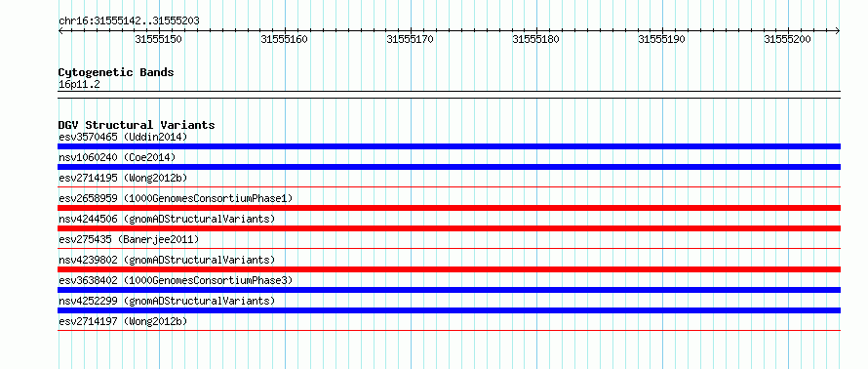This screenshot has height=369, width=868.
Task: Select the 16p11.2 band label
Action: pos(79,85)
